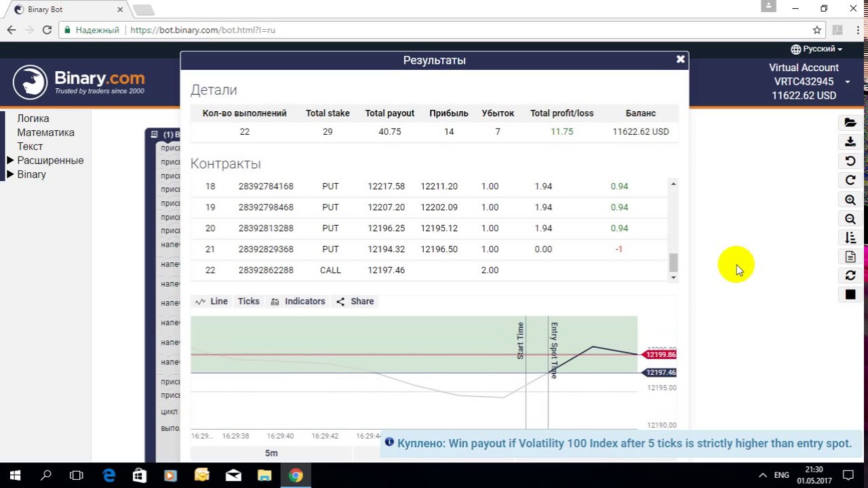
Task: Click scroll down arrow of contracts list
Action: pos(673,277)
